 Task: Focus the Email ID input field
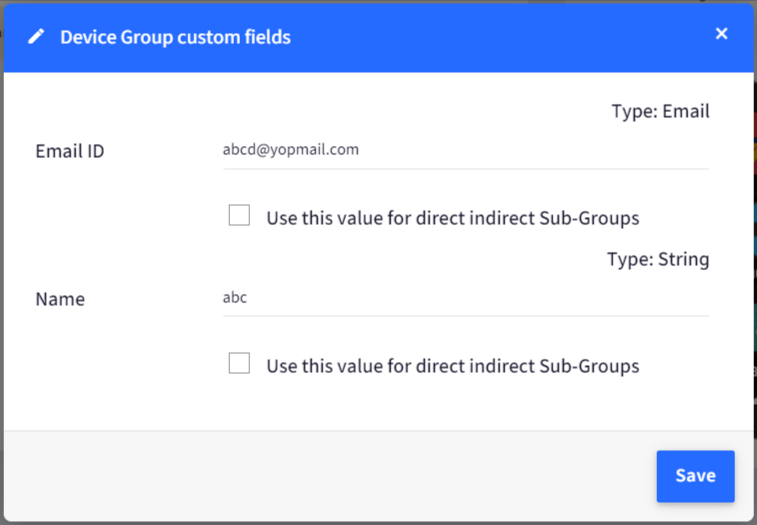pos(465,150)
